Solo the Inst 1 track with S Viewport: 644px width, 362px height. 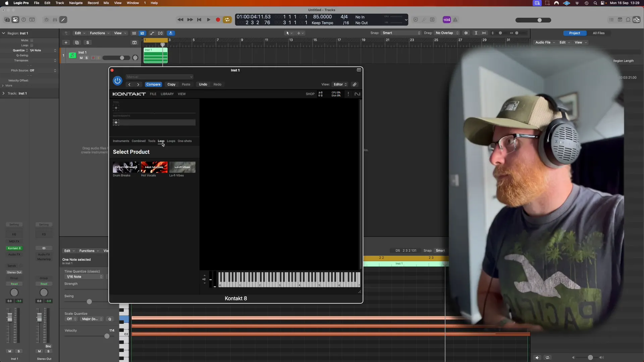click(87, 58)
